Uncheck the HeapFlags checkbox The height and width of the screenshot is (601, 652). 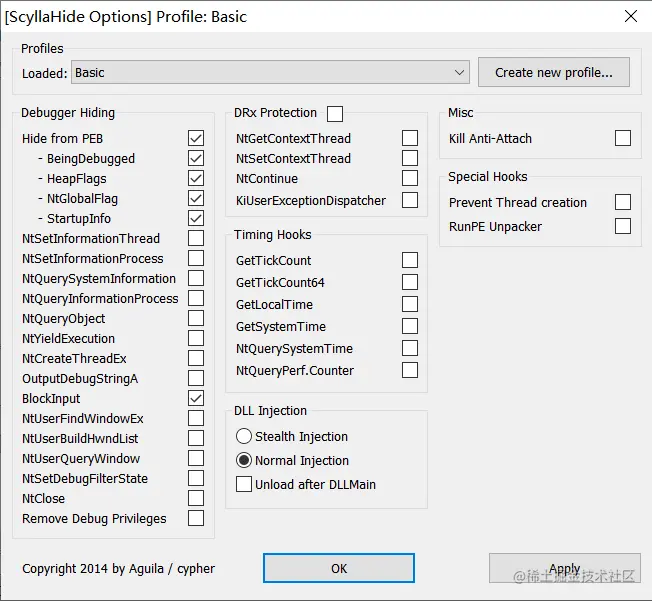pos(196,178)
